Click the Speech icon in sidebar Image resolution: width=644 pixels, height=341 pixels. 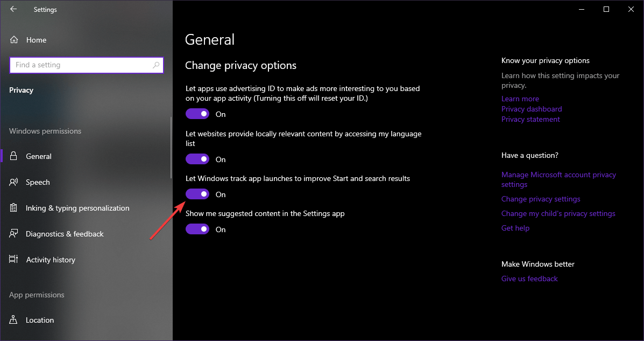13,182
